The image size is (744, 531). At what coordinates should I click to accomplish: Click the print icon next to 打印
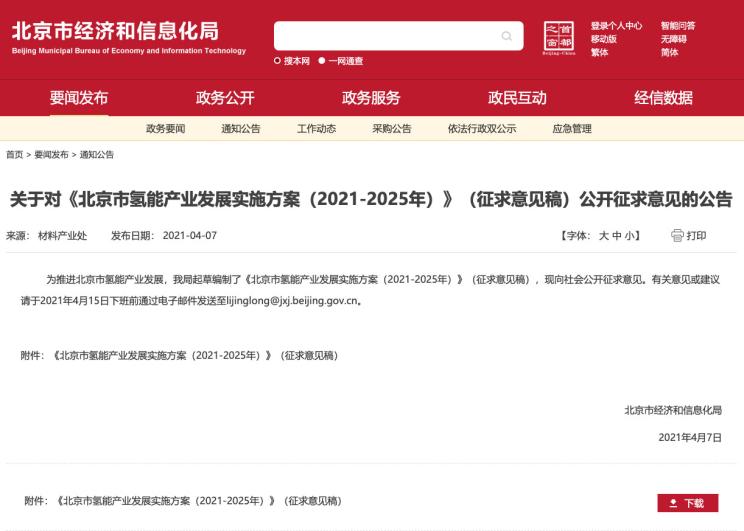tap(677, 236)
